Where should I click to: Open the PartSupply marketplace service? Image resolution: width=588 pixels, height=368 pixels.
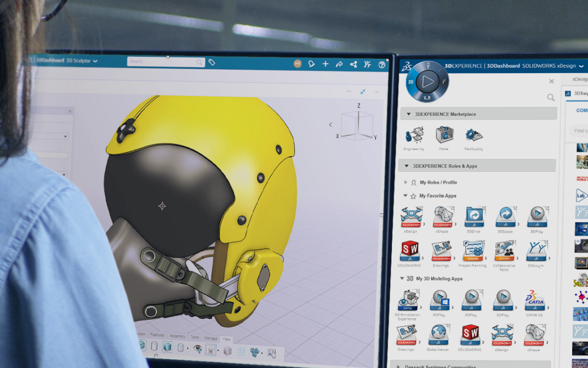[x=474, y=135]
